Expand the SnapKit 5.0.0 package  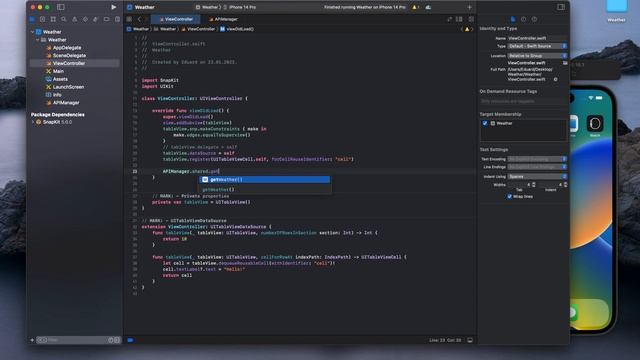tap(33, 122)
